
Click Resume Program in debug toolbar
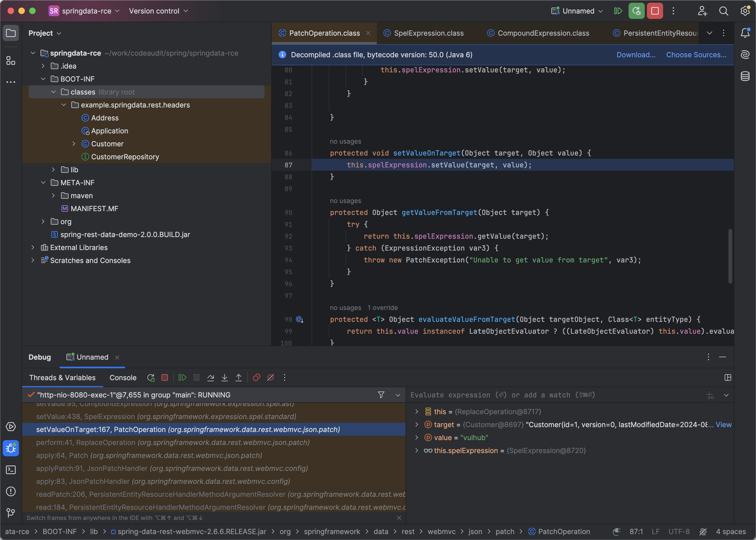(x=182, y=378)
